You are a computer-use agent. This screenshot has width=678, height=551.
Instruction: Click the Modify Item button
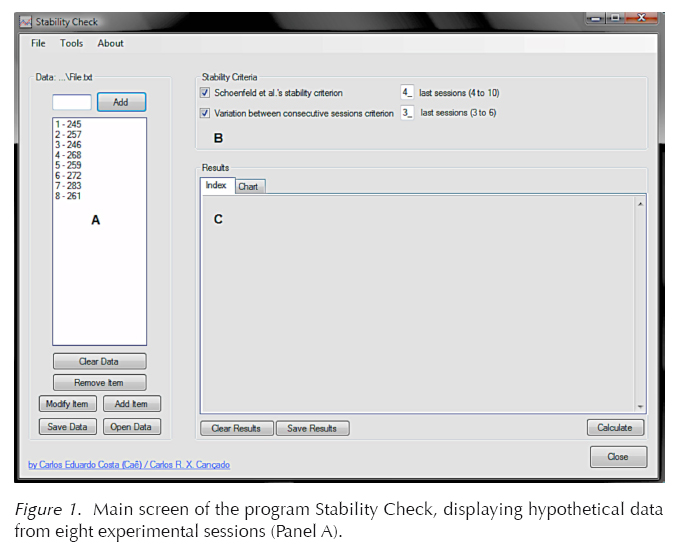pos(67,404)
